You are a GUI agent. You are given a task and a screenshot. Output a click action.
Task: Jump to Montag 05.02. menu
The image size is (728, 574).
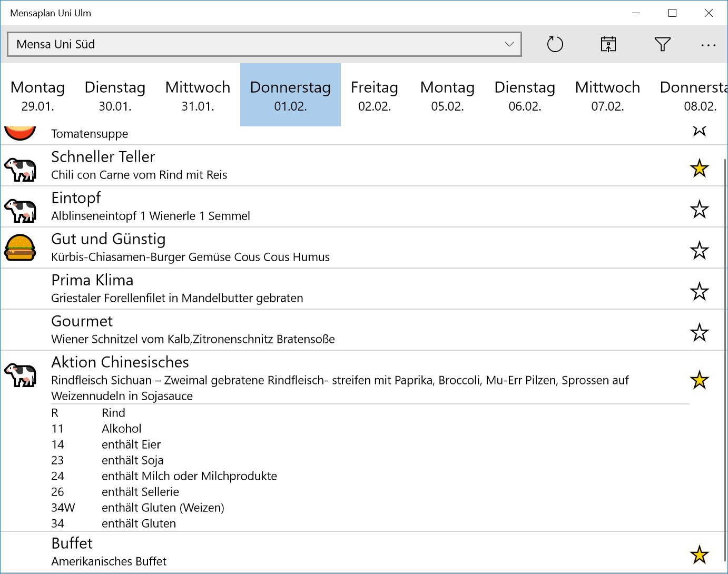[x=447, y=95]
